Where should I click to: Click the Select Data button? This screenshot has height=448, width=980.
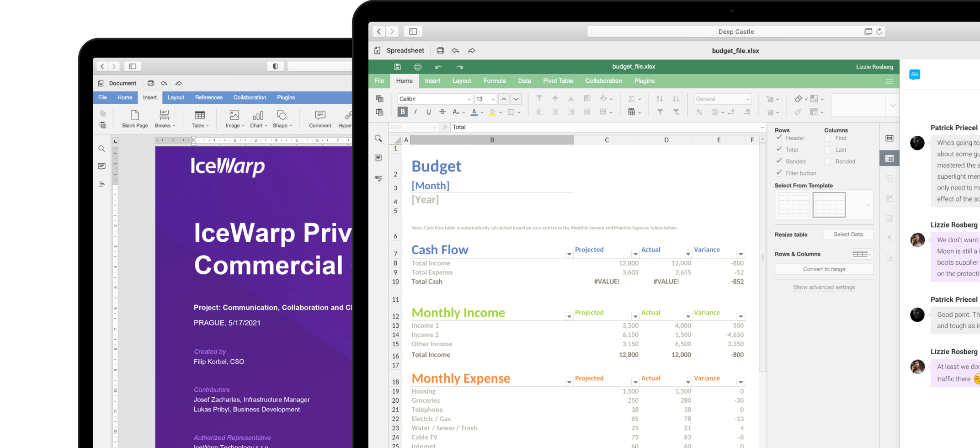click(x=848, y=235)
